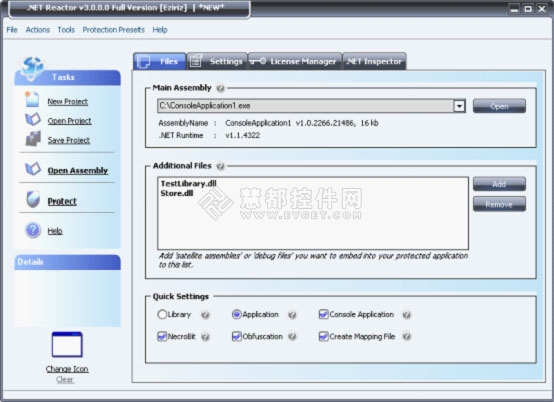Select the Library radio button
554x402 pixels.
pos(162,314)
